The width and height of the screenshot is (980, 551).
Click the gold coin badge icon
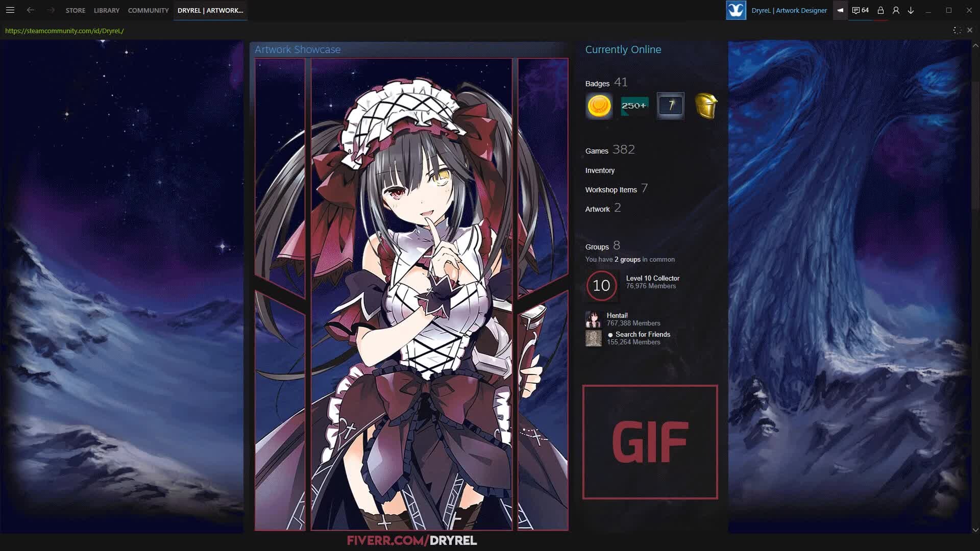pyautogui.click(x=599, y=106)
